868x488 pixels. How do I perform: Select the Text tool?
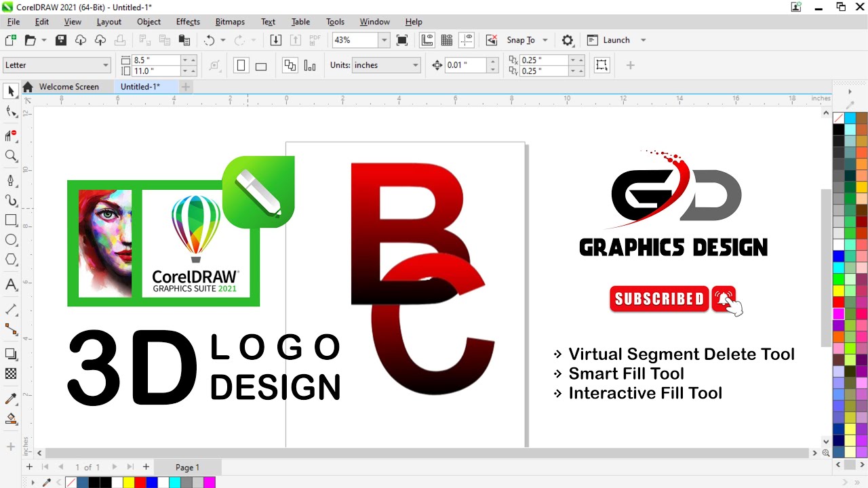click(11, 285)
